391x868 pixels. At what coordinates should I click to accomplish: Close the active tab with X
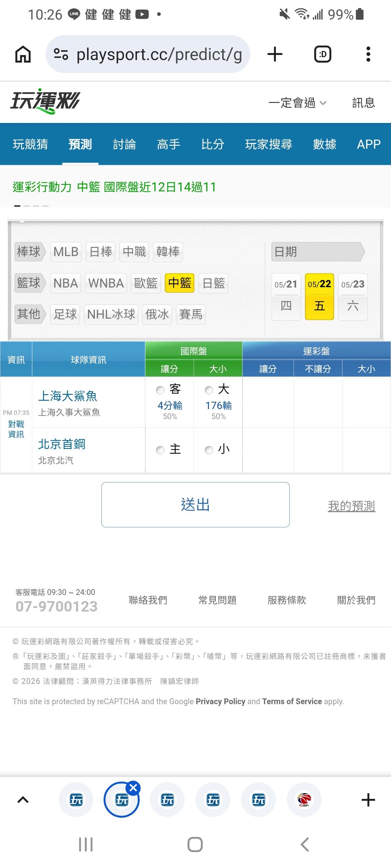[133, 788]
